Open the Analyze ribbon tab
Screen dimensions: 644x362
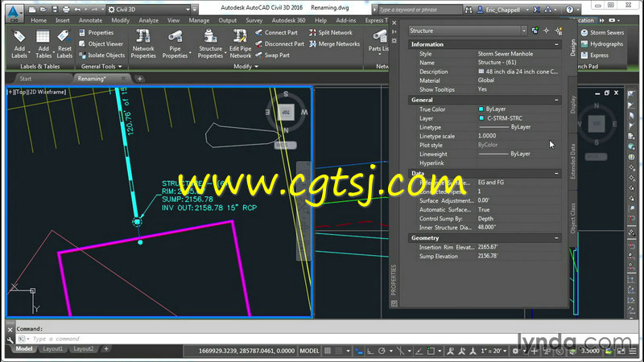148,20
